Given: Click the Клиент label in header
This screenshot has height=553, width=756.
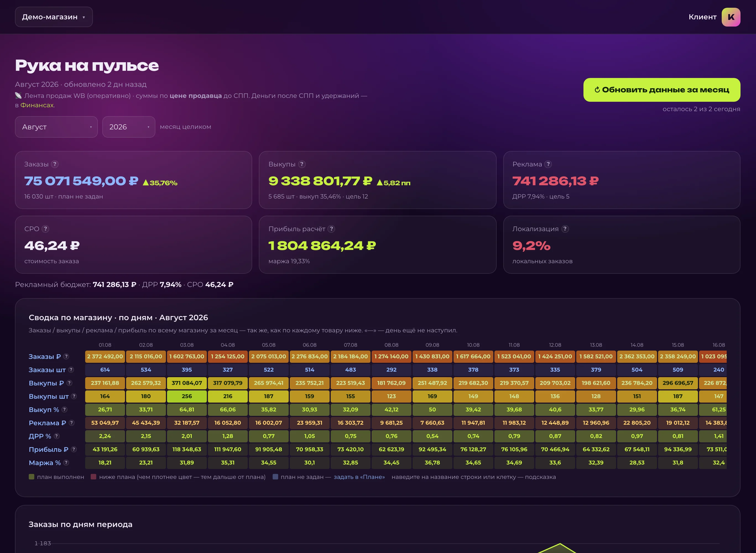Looking at the screenshot, I should (x=702, y=17).
